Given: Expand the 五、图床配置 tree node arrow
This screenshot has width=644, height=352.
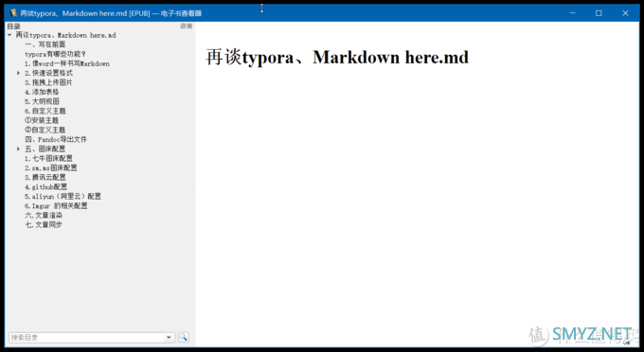Looking at the screenshot, I should [19, 149].
